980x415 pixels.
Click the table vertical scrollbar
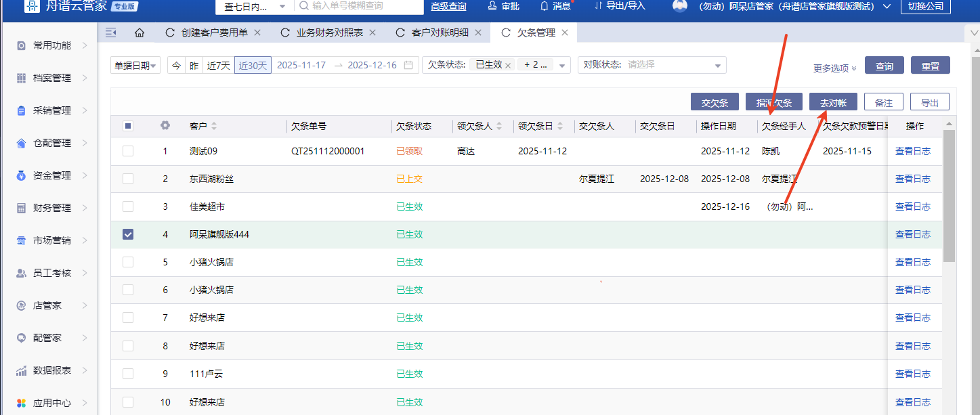click(x=949, y=196)
